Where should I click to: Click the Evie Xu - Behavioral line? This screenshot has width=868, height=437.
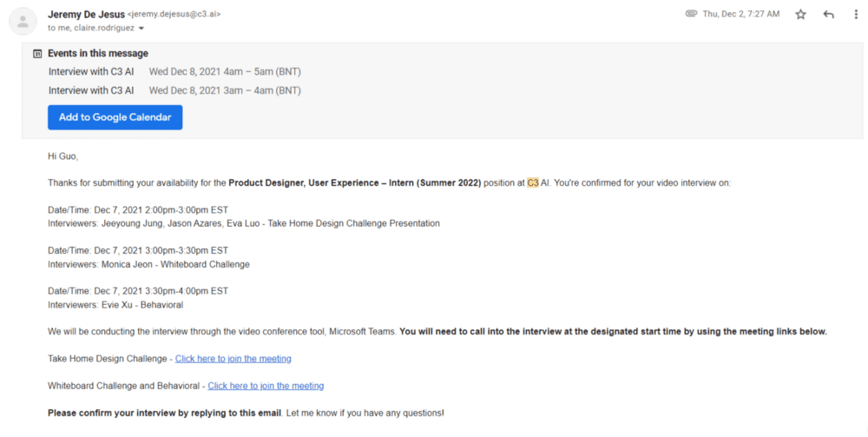115,305
